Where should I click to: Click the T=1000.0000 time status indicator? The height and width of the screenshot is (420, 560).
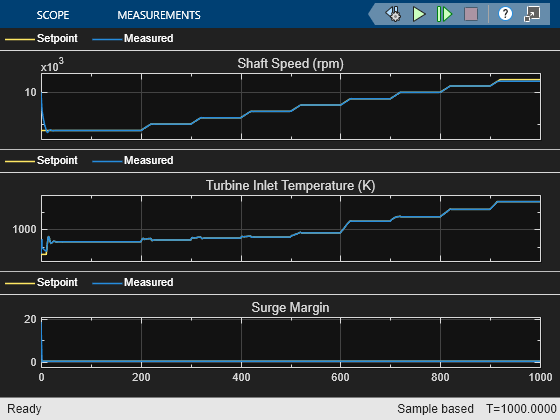pyautogui.click(x=521, y=409)
